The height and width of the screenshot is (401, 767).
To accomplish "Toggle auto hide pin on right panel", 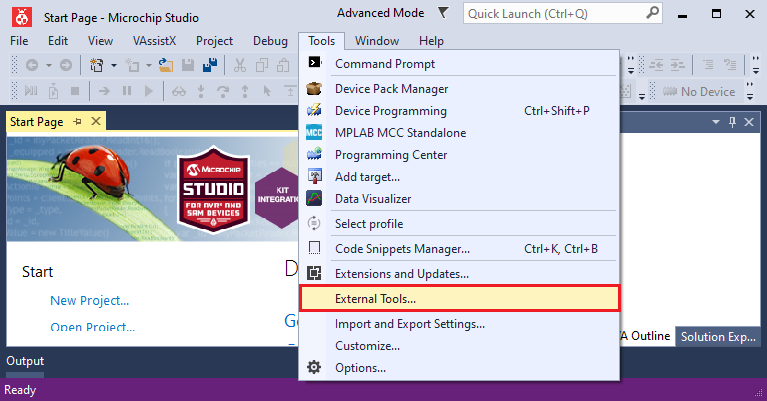I will click(x=732, y=122).
